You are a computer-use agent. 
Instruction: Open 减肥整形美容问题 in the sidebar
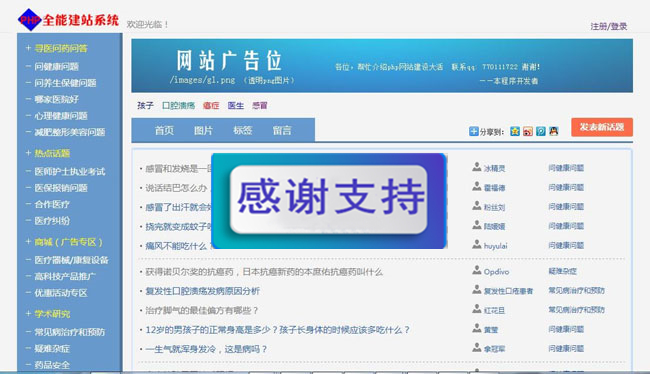[x=70, y=132]
